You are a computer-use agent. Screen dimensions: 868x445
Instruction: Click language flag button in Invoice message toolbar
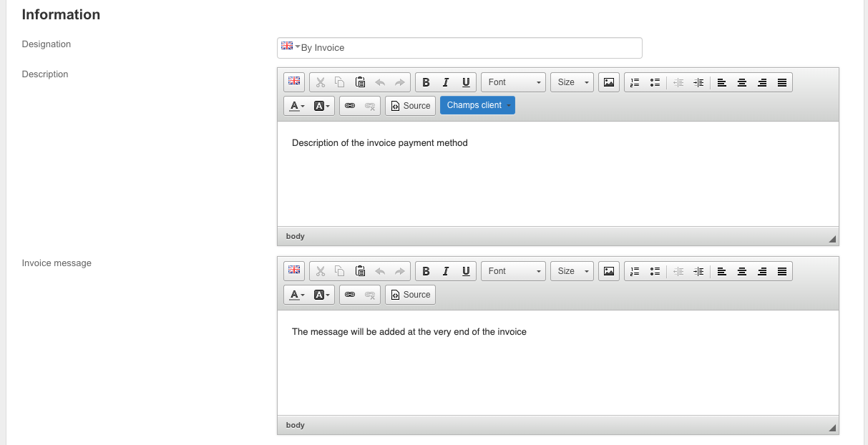(294, 270)
